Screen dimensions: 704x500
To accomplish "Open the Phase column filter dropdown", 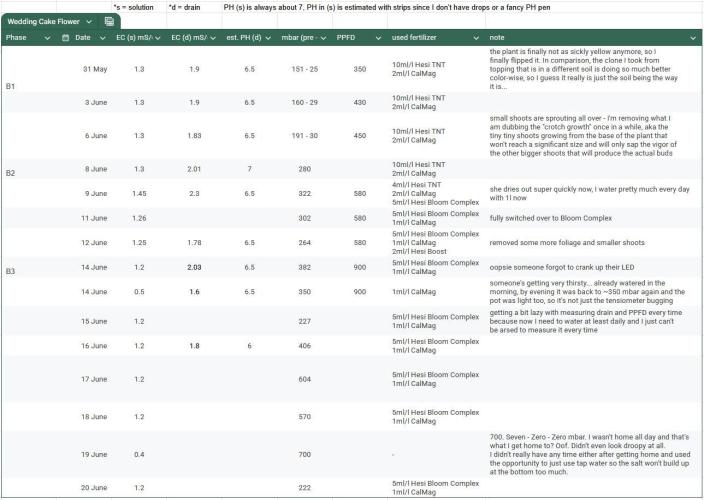I will [x=47, y=38].
